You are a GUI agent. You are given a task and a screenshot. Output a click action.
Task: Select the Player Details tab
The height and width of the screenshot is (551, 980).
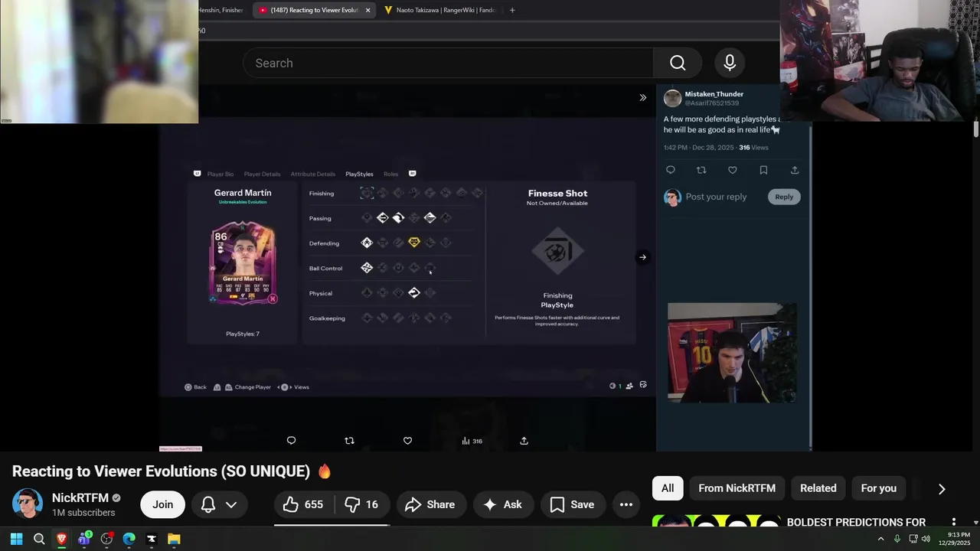pyautogui.click(x=262, y=174)
